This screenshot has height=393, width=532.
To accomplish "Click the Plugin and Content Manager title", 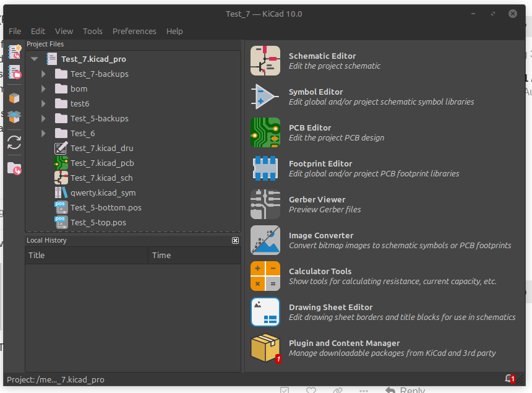I will [x=344, y=343].
